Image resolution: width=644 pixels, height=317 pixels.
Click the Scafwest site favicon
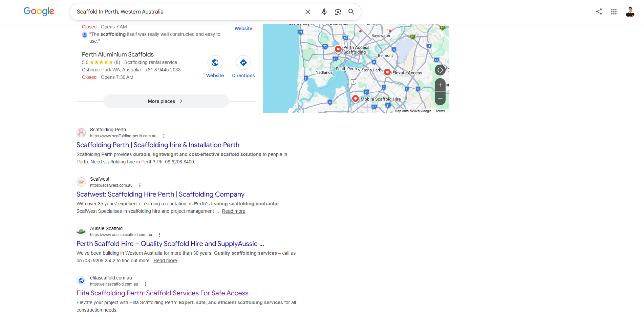[81, 182]
